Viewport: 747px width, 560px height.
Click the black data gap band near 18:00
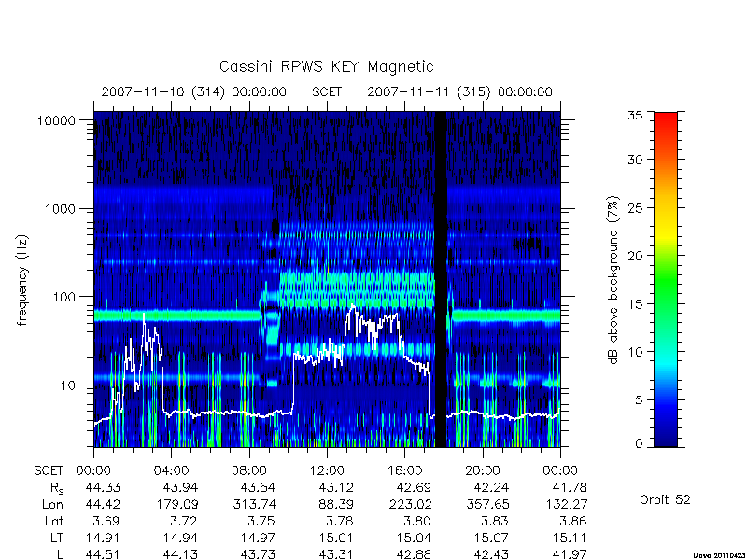click(x=441, y=279)
